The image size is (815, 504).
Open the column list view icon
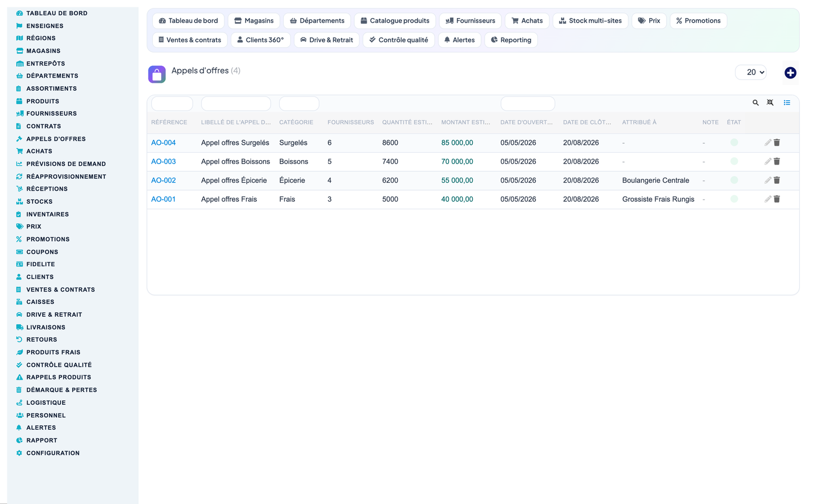point(787,103)
